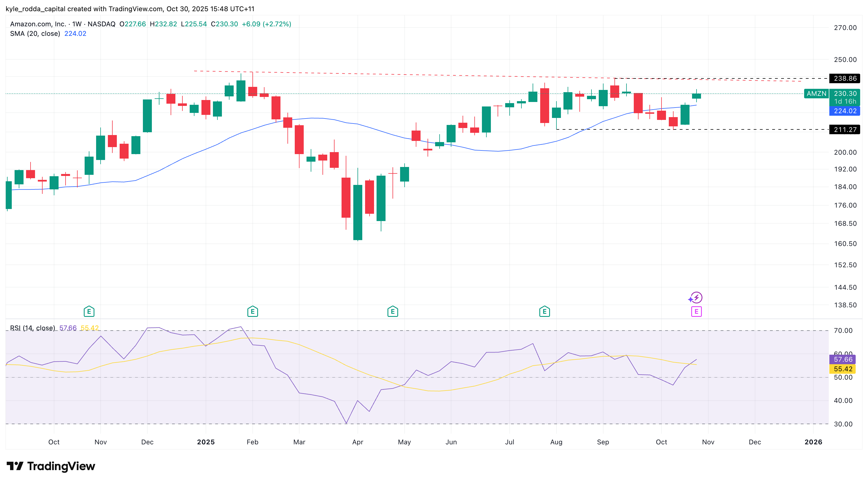Click the May 2025 earnings E icon
This screenshot has width=868, height=483.
click(393, 312)
